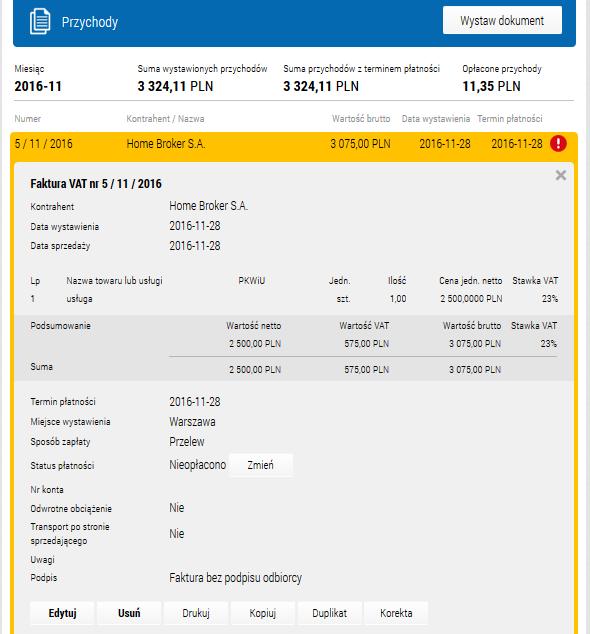Click the Drukuj button

[196, 613]
